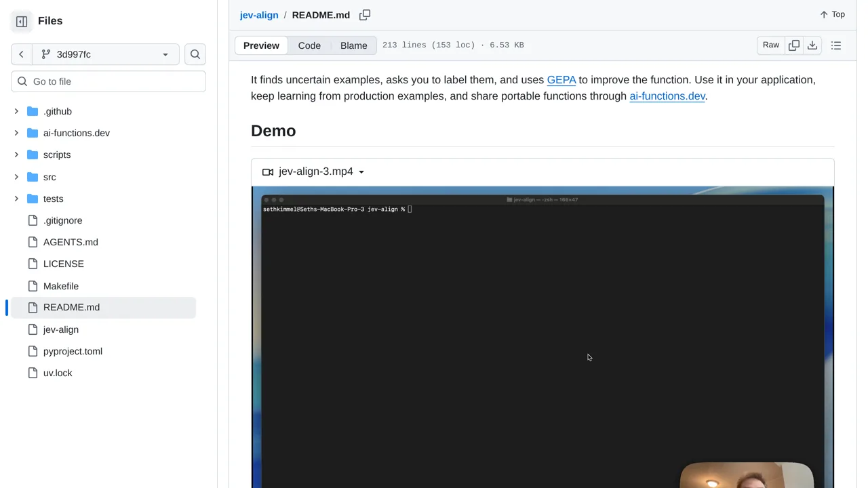Click the uv.lock file icon
Viewport: 868px width, 488px height.
click(33, 373)
